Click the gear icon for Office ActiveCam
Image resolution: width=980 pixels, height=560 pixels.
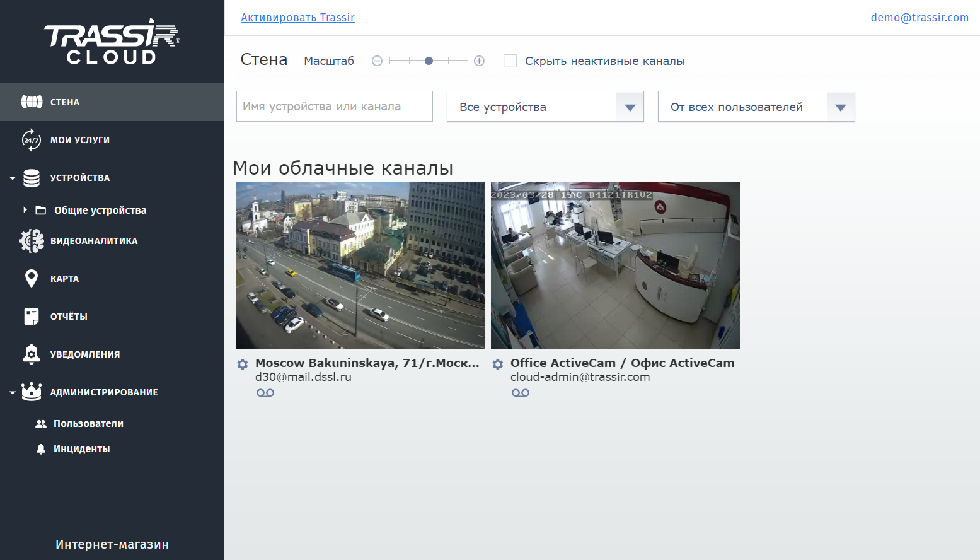[x=498, y=364]
